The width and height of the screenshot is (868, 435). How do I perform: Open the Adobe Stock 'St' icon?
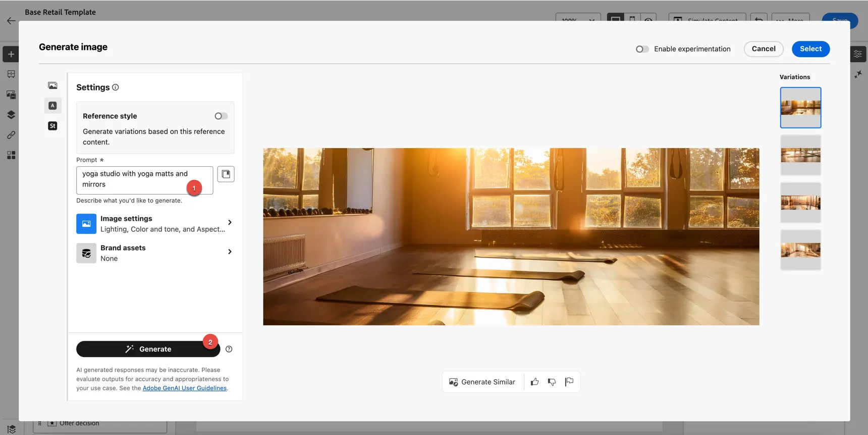click(52, 126)
